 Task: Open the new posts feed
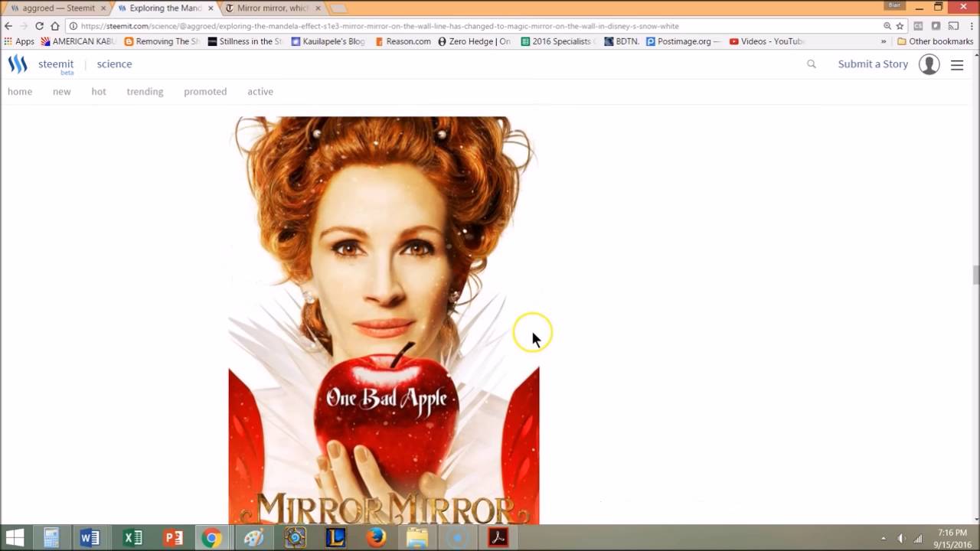(62, 91)
